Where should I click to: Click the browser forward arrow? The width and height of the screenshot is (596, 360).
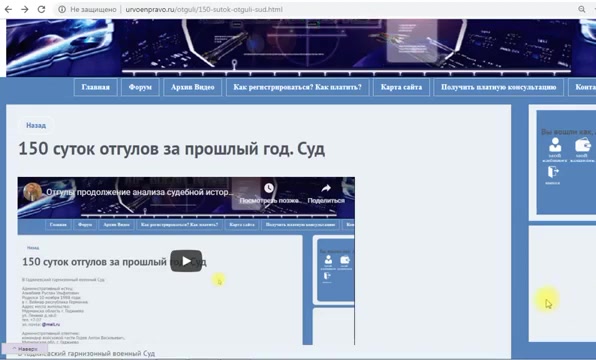point(25,10)
